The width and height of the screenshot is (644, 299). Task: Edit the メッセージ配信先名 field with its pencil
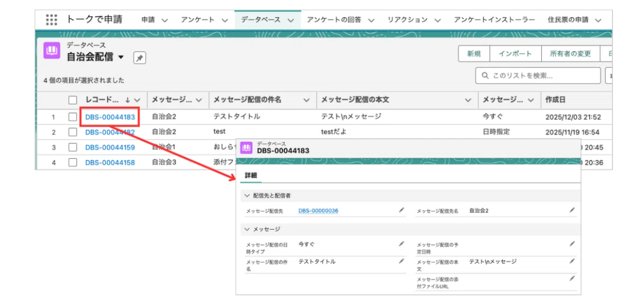click(572, 210)
